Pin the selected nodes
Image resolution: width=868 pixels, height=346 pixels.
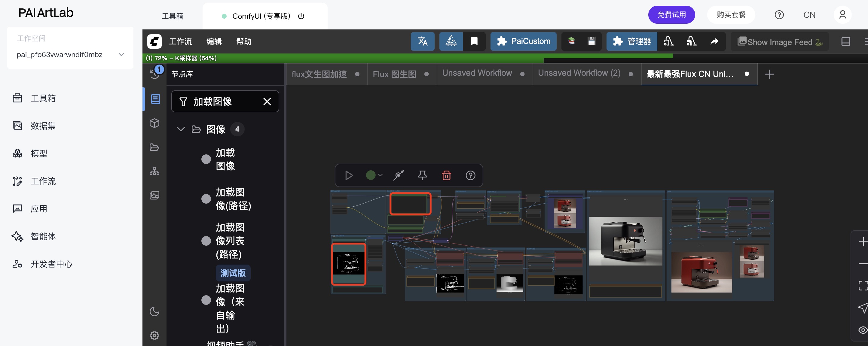(422, 175)
